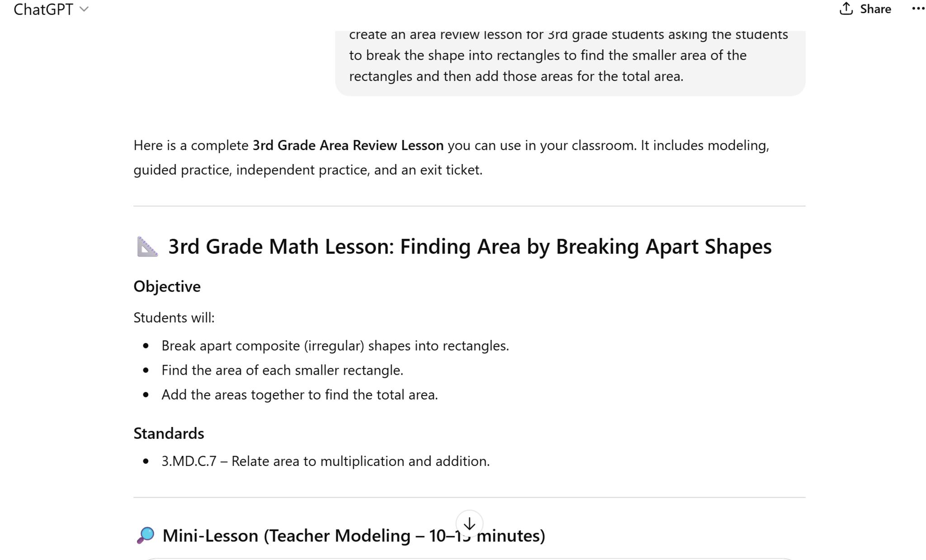This screenshot has height=560, width=926.
Task: Click the "Find the area of each smaller rectangle" bullet
Action: point(282,370)
